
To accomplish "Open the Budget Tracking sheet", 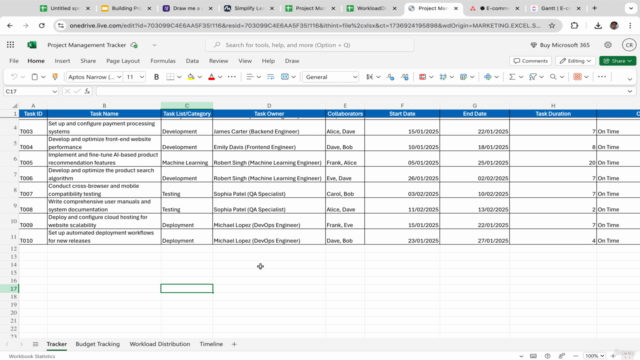I will pos(98,344).
